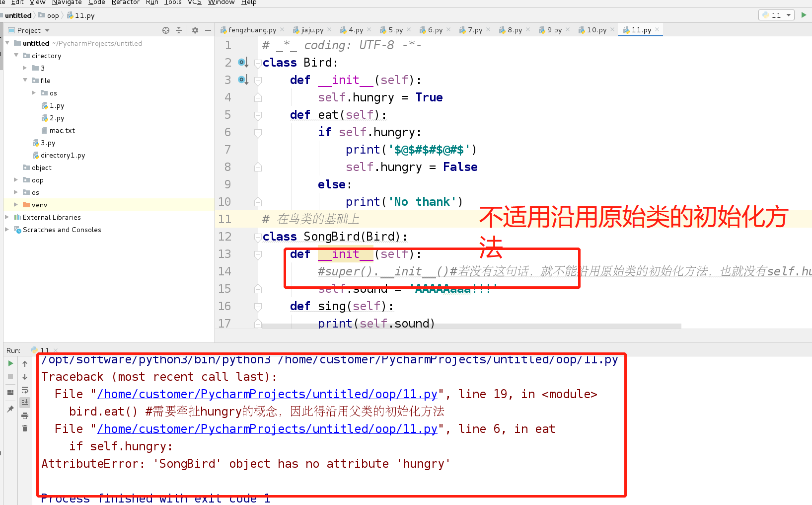
Task: Locate current file with crosshair icon
Action: pyautogui.click(x=166, y=30)
